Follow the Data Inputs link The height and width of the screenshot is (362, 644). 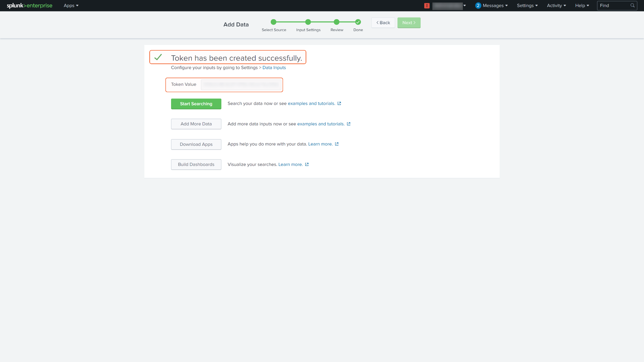[x=274, y=68]
